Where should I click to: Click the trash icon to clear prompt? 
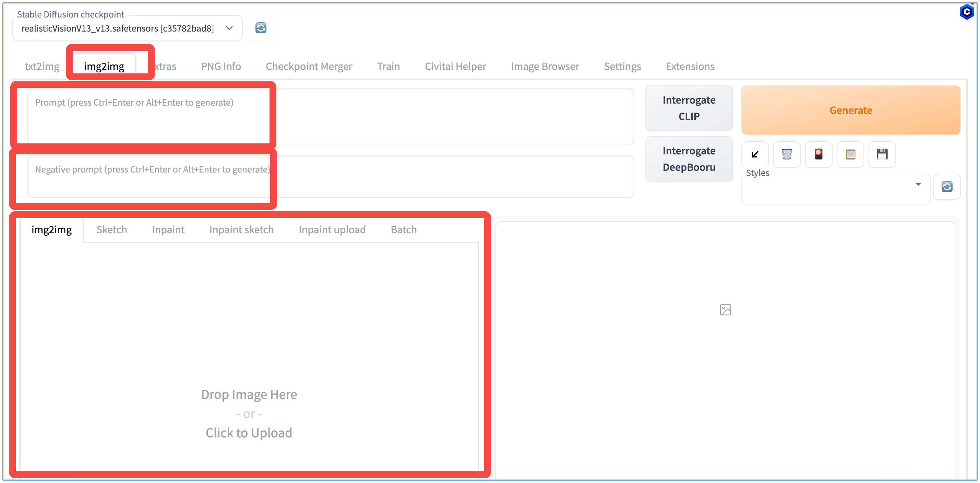pos(786,154)
